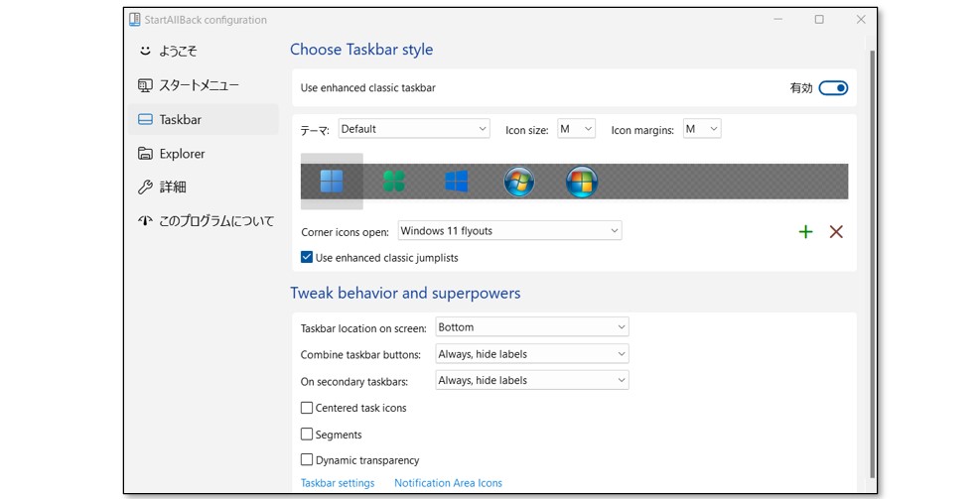Click the vertical scrollbar of the settings pane
980x499 pixels.
pos(873,262)
